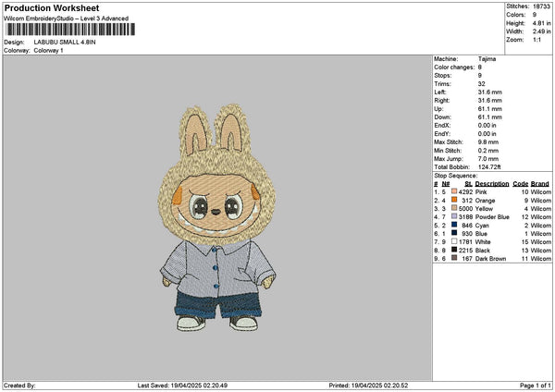Pick the Blue thread swatch

point(454,233)
